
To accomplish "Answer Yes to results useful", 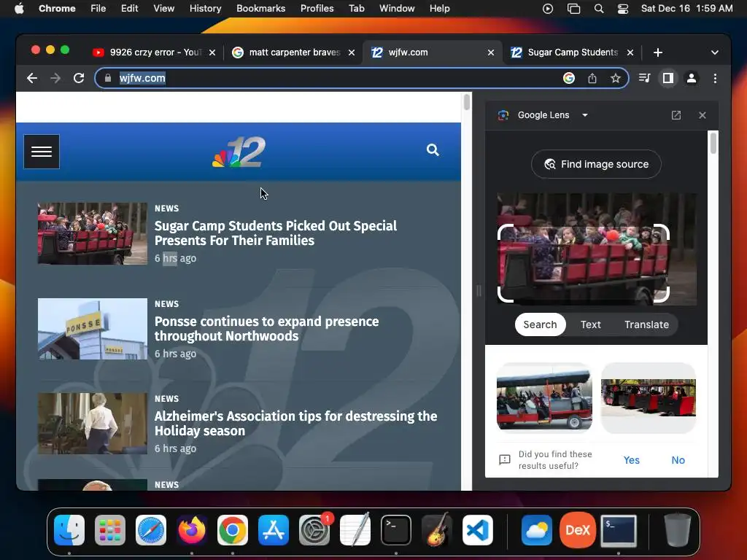I will tap(631, 460).
